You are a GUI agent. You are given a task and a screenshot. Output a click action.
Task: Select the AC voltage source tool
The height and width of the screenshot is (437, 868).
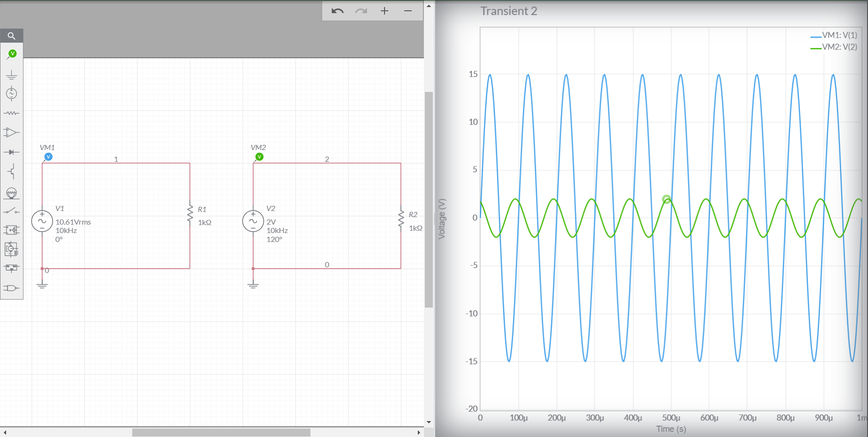[12, 93]
